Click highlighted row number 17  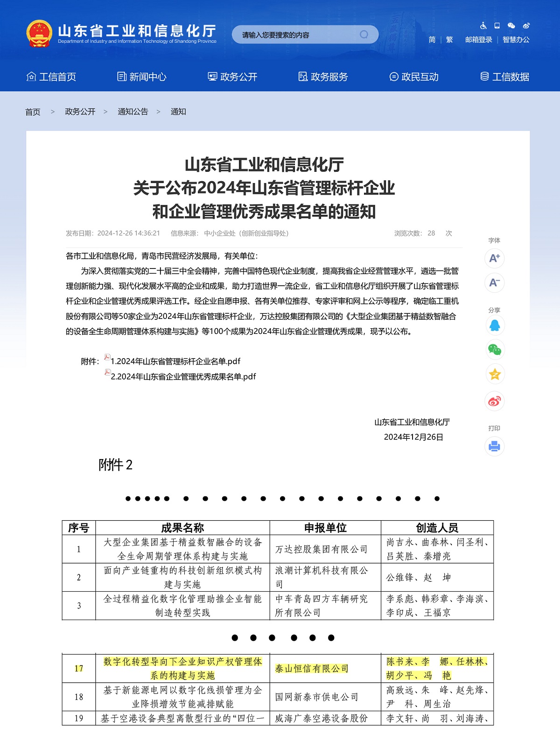(79, 668)
